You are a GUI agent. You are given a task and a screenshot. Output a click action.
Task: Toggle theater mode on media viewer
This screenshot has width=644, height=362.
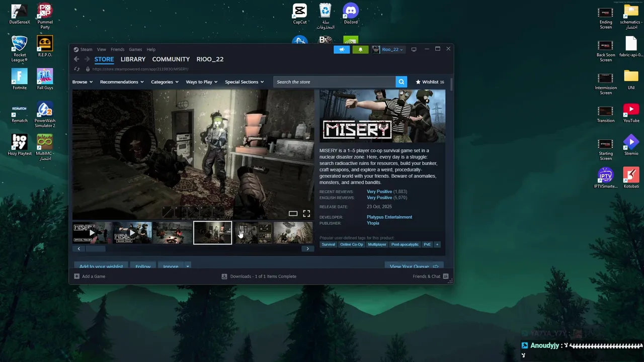click(293, 214)
